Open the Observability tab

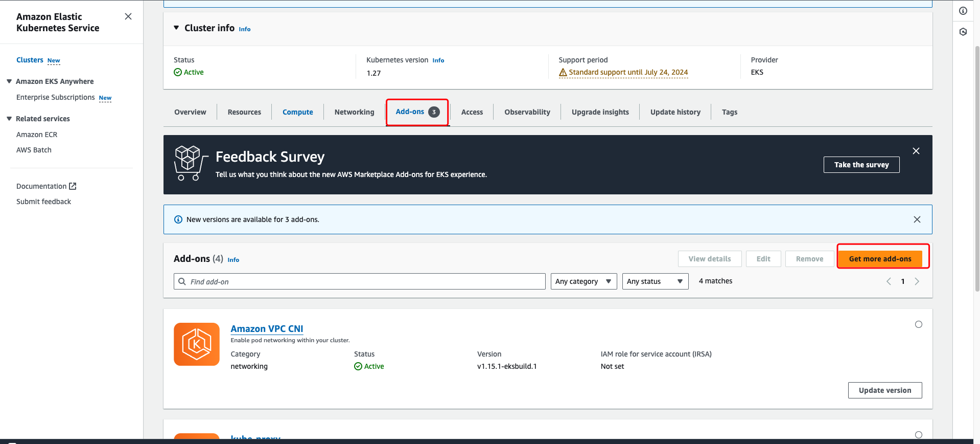[x=527, y=112]
